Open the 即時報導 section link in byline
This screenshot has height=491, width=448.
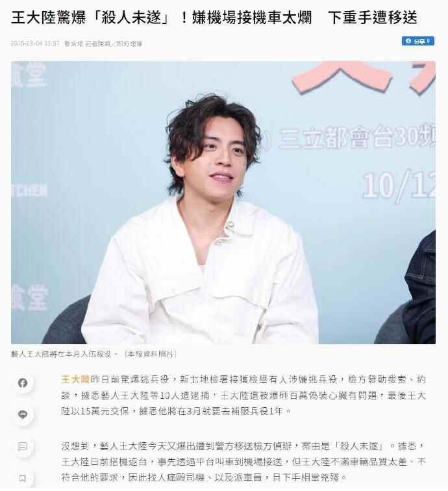coord(130,44)
